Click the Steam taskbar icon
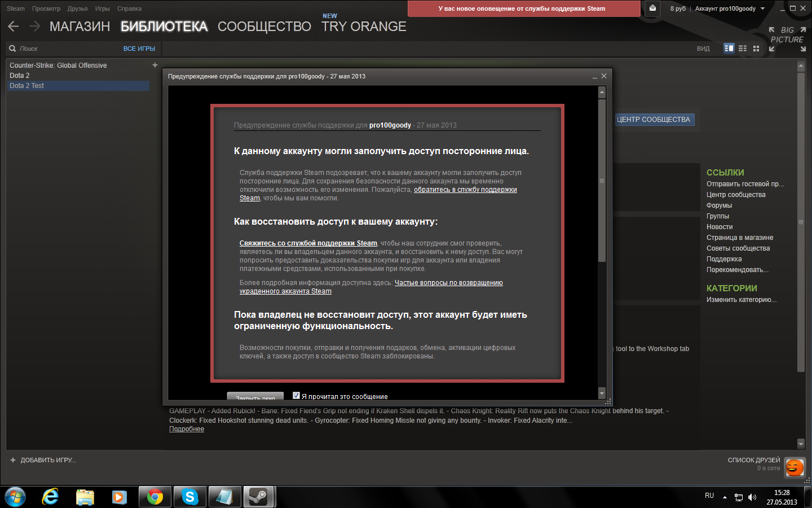812x508 pixels. 259,497
